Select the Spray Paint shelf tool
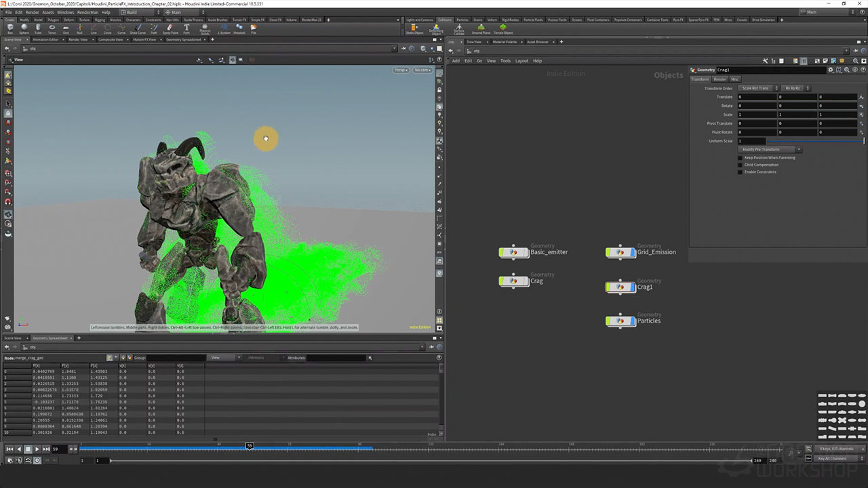The width and height of the screenshot is (868, 488). click(x=170, y=28)
